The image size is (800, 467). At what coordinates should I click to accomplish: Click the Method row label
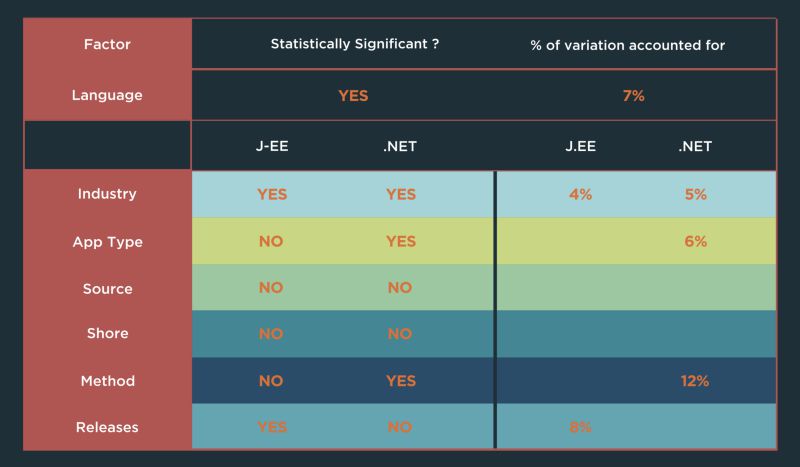107,381
